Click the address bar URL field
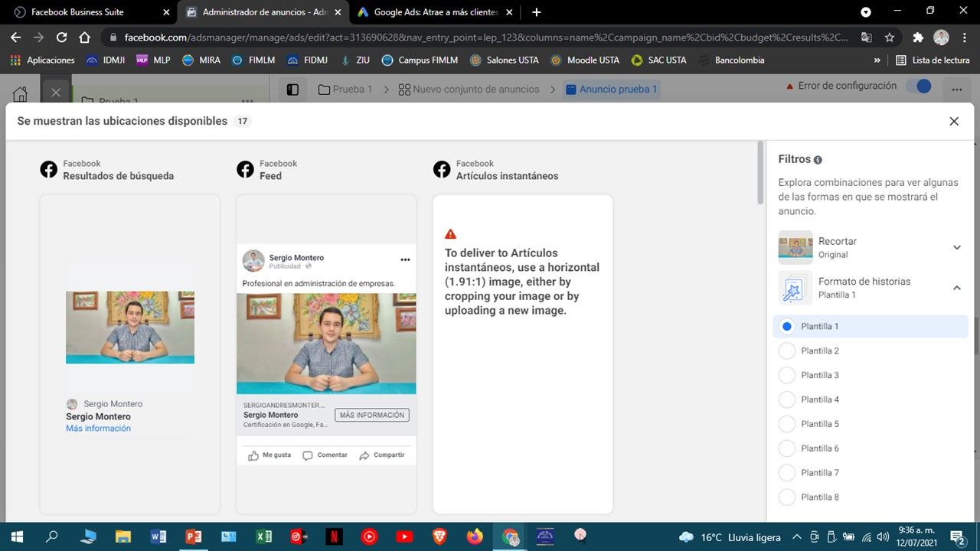Viewport: 980px width, 551px height. 486,37
